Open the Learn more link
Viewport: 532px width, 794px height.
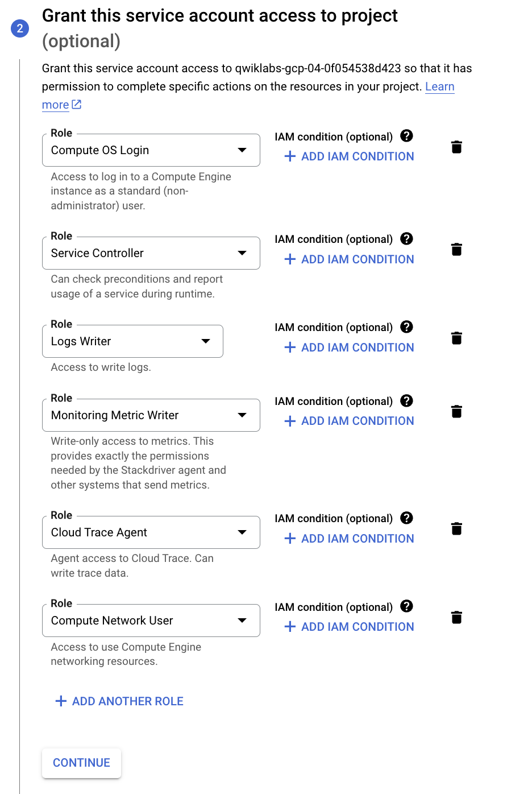click(x=440, y=86)
